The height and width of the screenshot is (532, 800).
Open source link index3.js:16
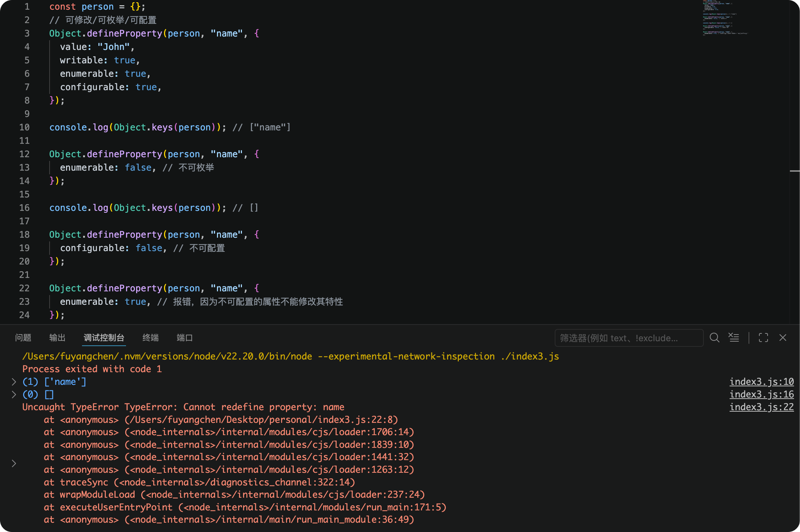(x=762, y=395)
